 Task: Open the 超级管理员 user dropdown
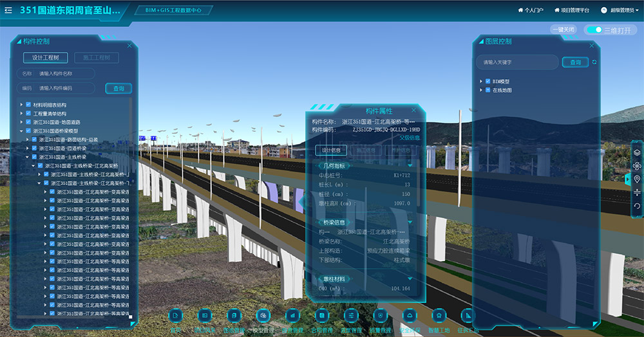click(x=620, y=10)
